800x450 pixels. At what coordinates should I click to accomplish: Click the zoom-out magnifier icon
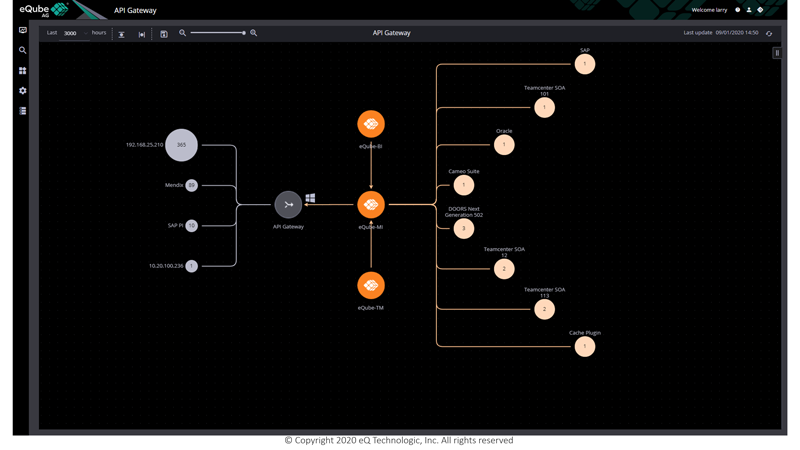click(x=182, y=33)
